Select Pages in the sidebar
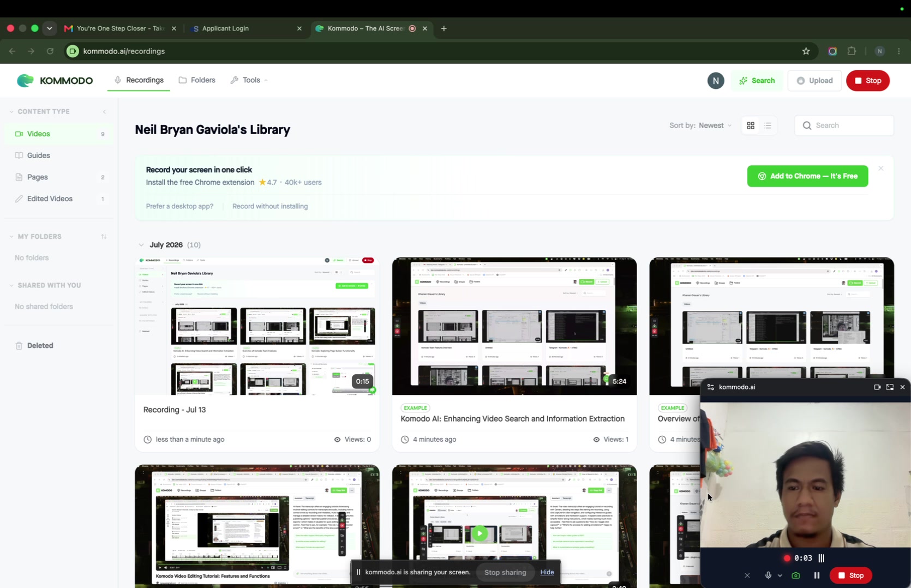The width and height of the screenshot is (911, 588). click(x=59, y=177)
